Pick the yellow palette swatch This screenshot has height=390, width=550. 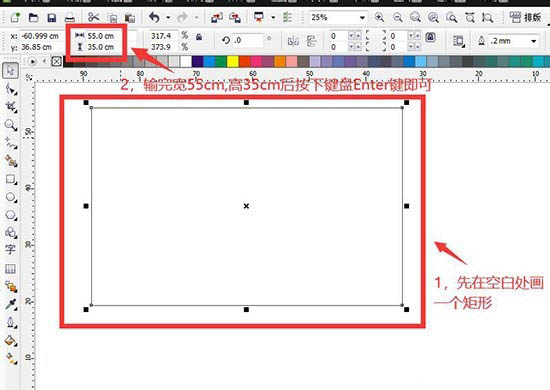pos(233,61)
